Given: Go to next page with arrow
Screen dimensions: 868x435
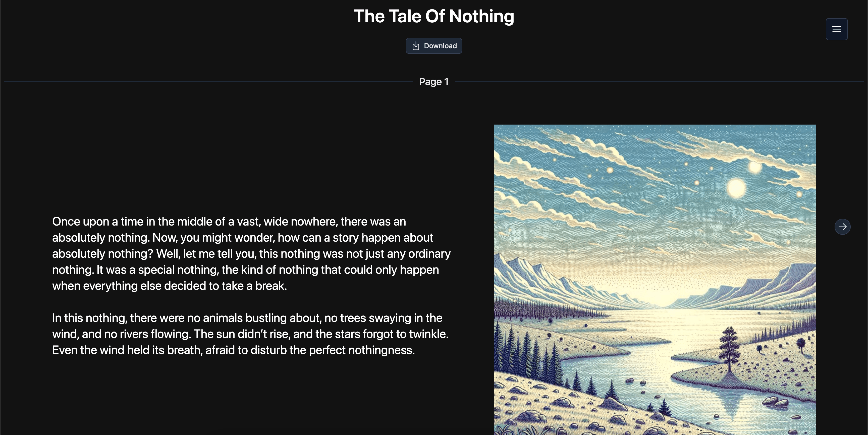Looking at the screenshot, I should point(842,227).
